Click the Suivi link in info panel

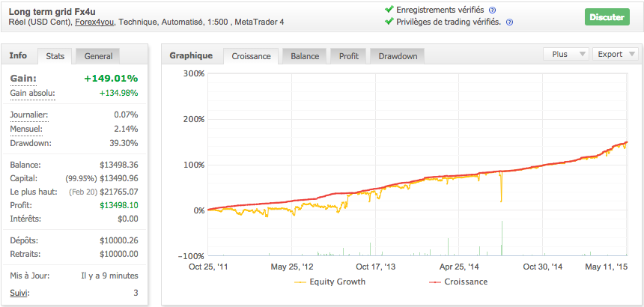pos(21,292)
